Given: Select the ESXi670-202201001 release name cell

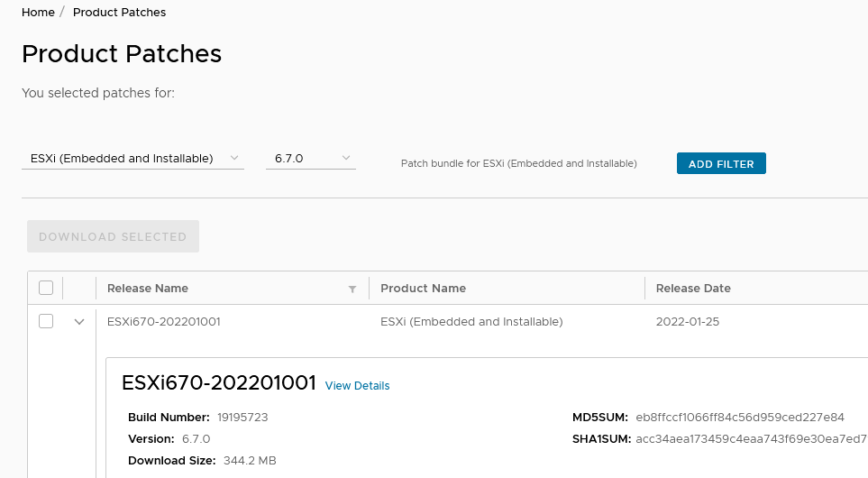Looking at the screenshot, I should click(x=164, y=322).
